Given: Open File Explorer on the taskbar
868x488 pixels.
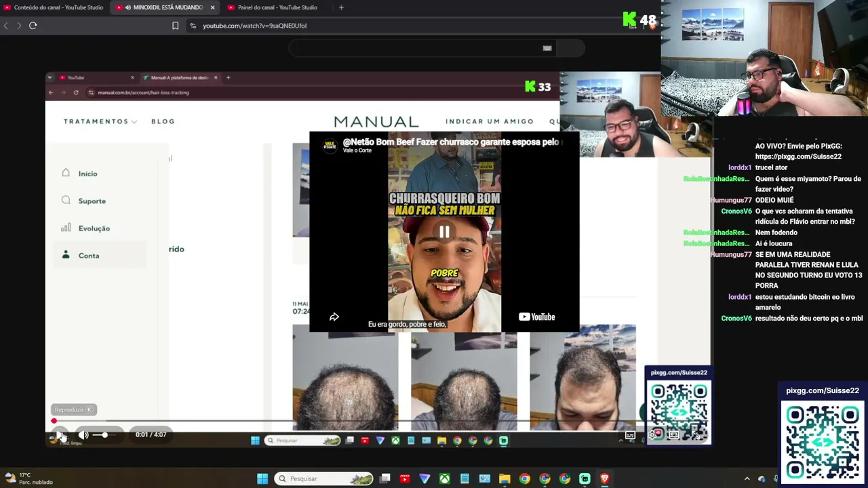Looking at the screenshot, I should click(505, 479).
